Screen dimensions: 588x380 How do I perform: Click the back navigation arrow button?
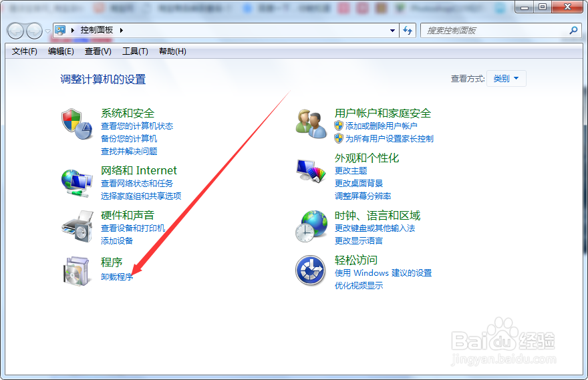tap(16, 31)
